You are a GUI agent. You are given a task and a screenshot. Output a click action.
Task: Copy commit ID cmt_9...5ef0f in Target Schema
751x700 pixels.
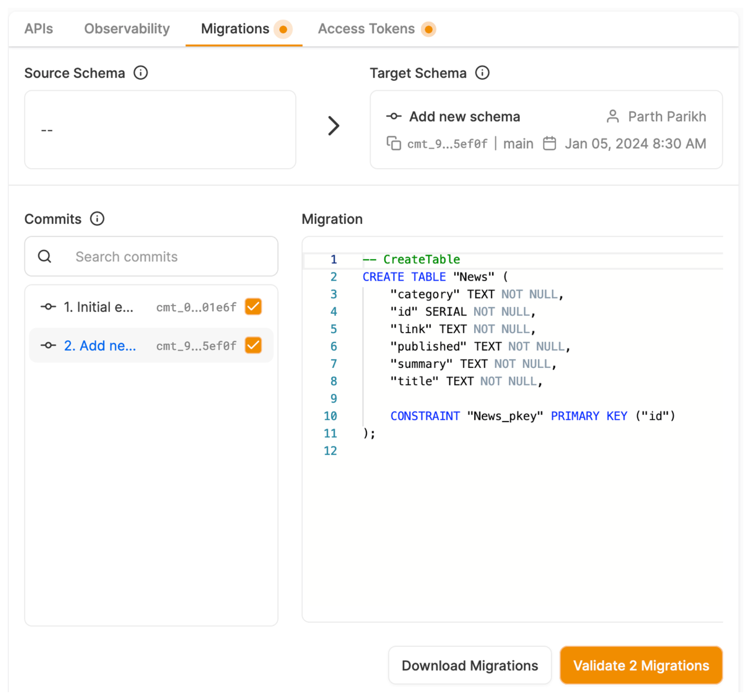click(x=393, y=143)
